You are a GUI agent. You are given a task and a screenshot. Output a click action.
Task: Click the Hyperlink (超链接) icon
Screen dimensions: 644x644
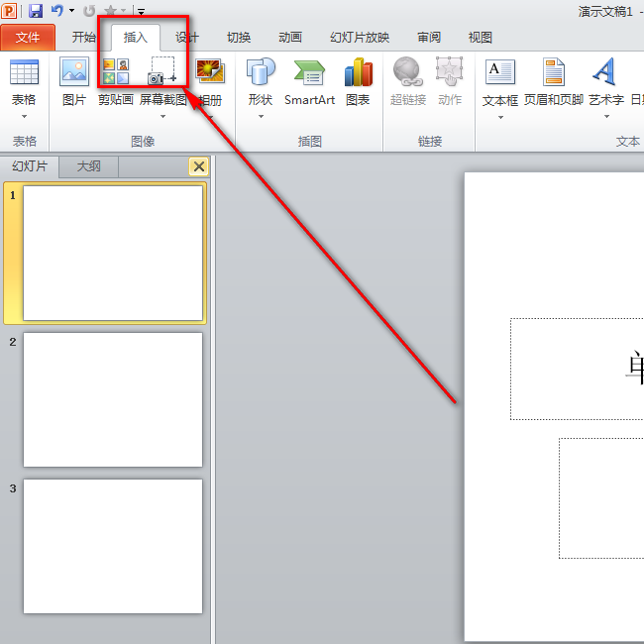click(x=408, y=72)
